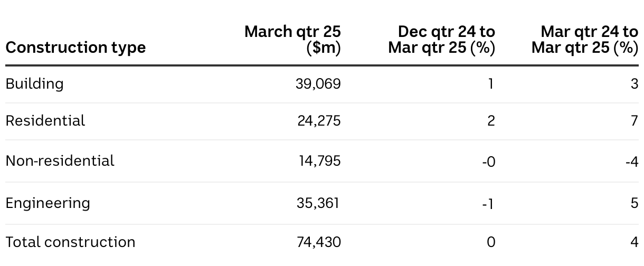
Task: Click the Building row label
Action: coord(34,84)
